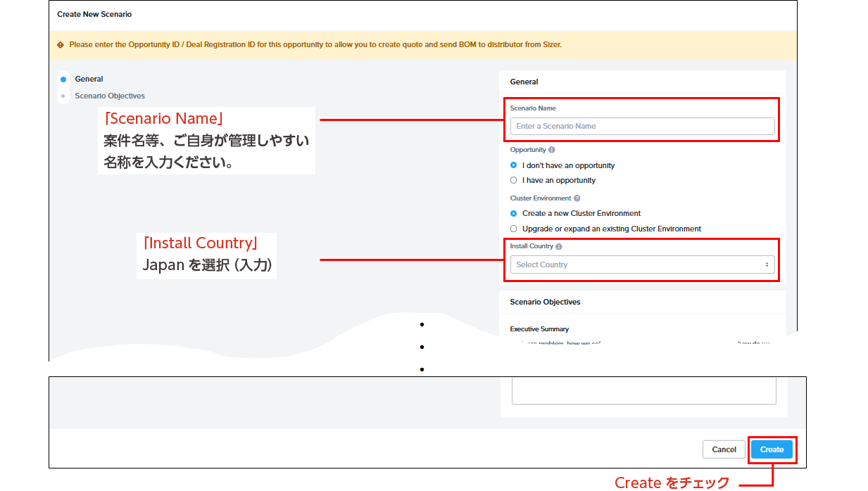
Task: Click the blue Create button
Action: [x=772, y=449]
